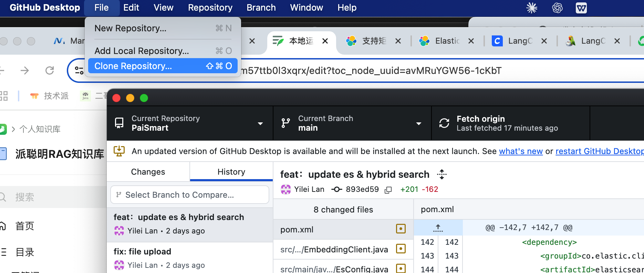
Task: Open ChatGPT icon in menu bar
Action: coord(557,8)
